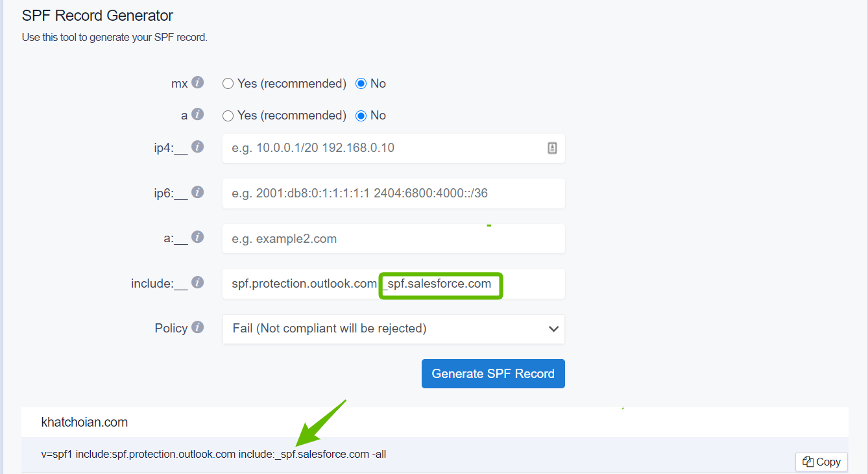Click the include domains input field
The width and height of the screenshot is (868, 474).
point(394,284)
